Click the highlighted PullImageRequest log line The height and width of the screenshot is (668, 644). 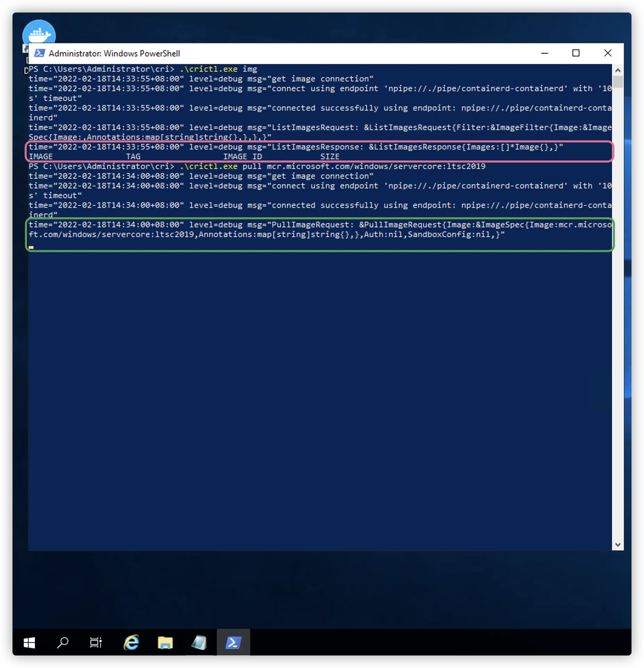[313, 229]
